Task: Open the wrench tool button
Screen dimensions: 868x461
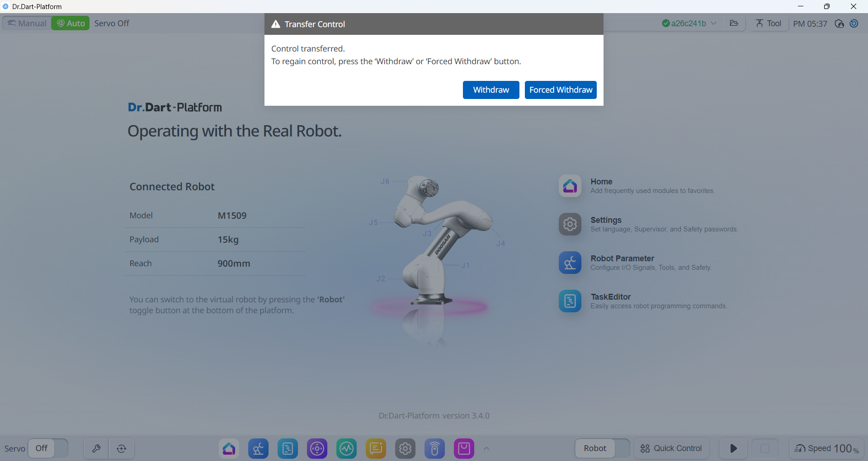Action: (x=96, y=448)
